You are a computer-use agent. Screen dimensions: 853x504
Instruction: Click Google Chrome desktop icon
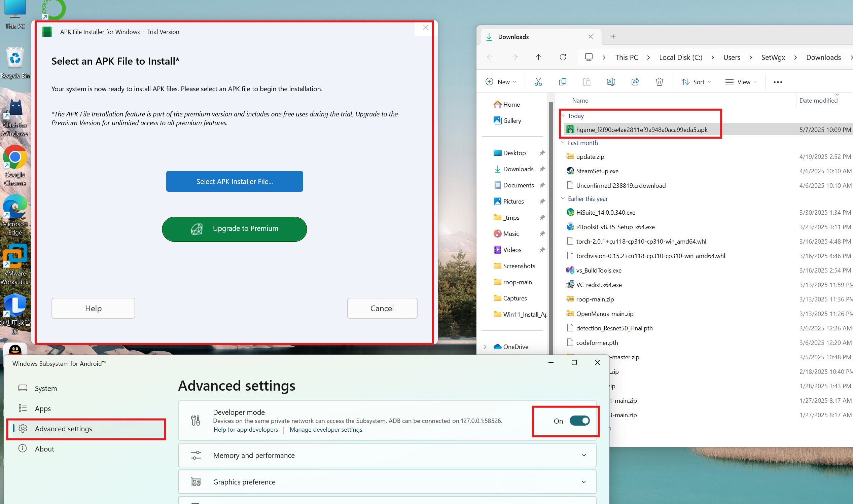click(x=15, y=166)
